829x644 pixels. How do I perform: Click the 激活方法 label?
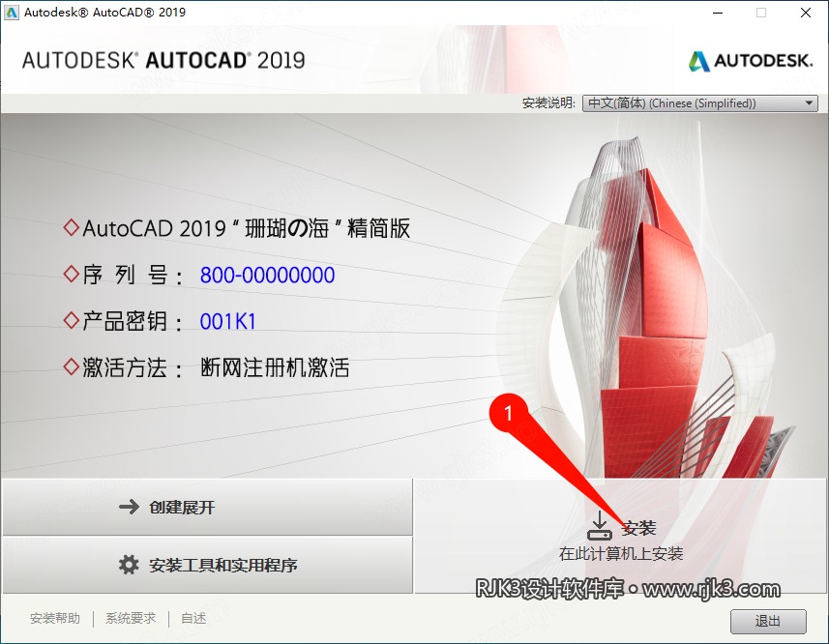coord(132,367)
